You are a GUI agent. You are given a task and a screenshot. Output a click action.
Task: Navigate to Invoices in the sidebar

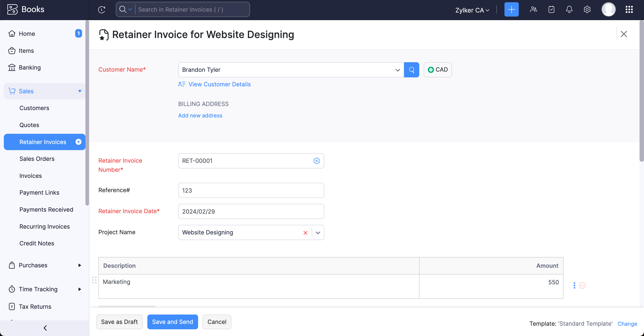30,176
